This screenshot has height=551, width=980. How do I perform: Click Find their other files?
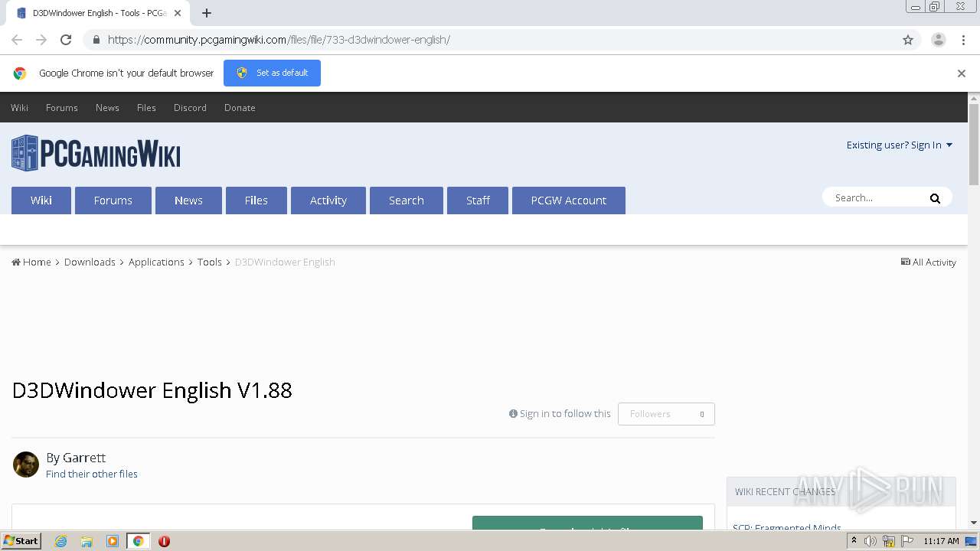coord(92,474)
